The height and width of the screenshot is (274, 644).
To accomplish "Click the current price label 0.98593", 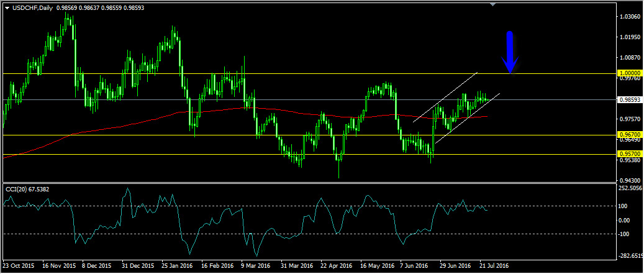I will coord(630,99).
